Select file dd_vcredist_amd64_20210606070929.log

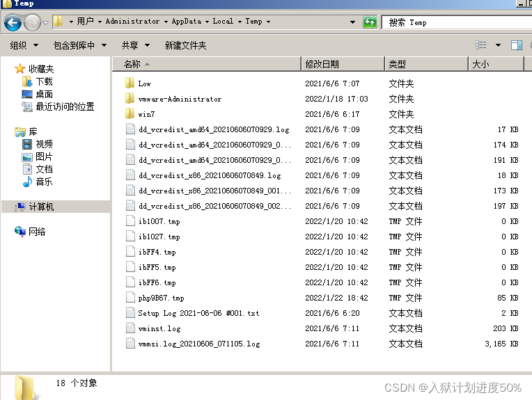[214, 129]
